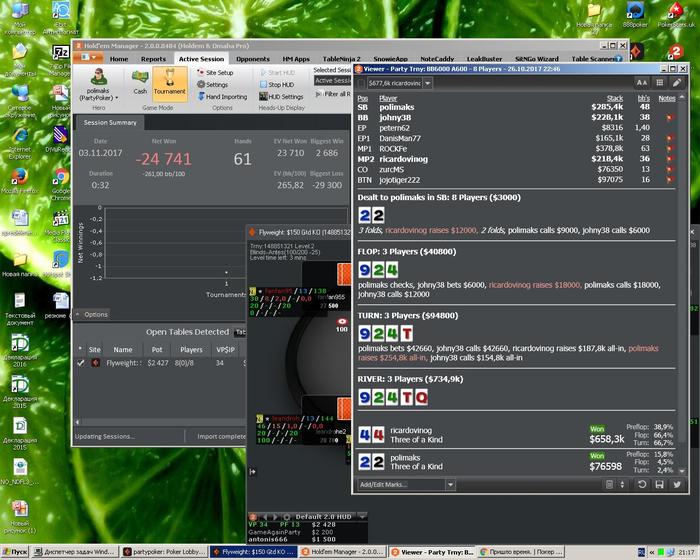Open the grid view icon in Viewer toolbar
Viewport: 700px width, 560px height.
pyautogui.click(x=659, y=83)
